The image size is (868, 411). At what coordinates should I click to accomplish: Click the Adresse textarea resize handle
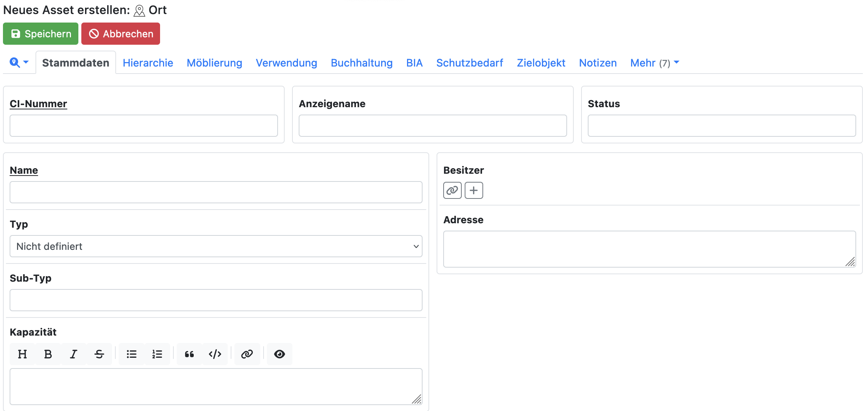(850, 262)
